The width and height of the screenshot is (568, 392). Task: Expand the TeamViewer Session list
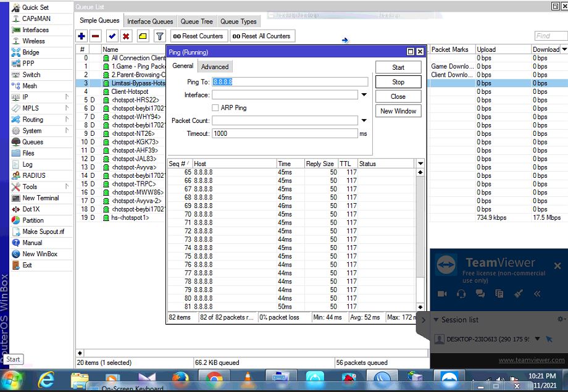tap(436, 320)
